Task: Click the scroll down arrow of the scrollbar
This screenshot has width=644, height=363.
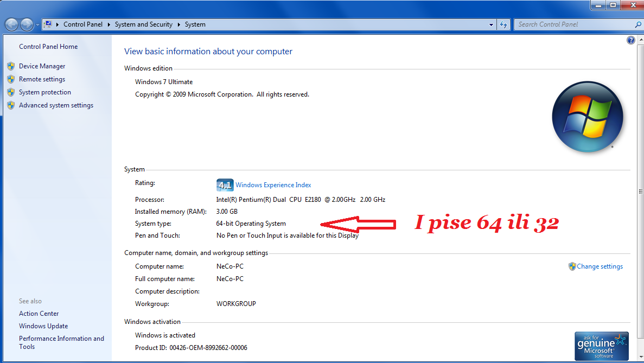Action: pos(641,358)
